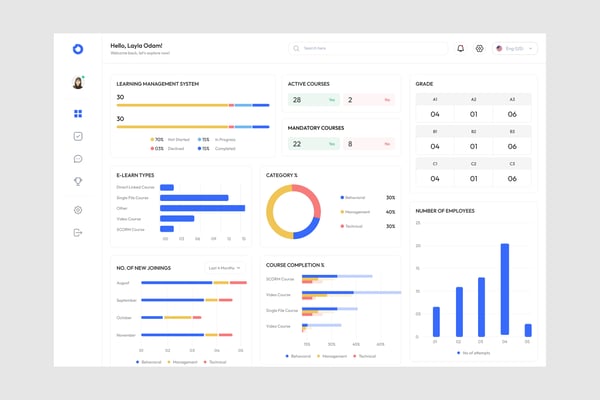Click the header settings gear icon
The height and width of the screenshot is (400, 600).
click(x=479, y=49)
